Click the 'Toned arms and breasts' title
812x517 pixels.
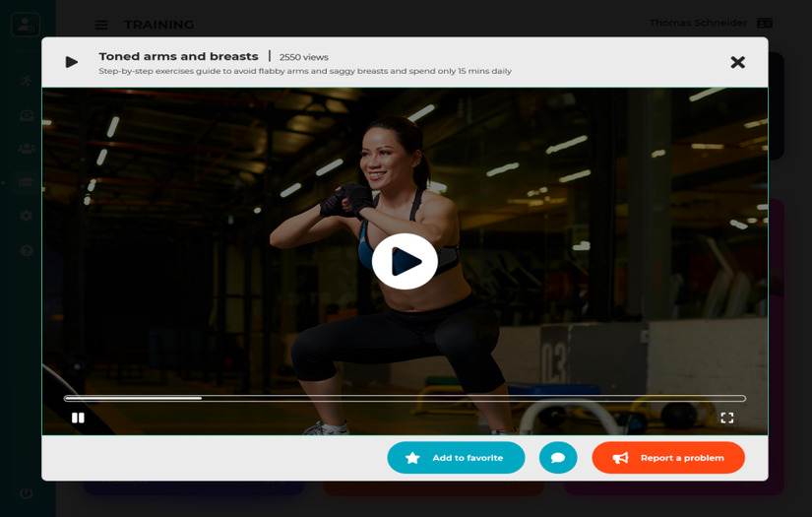tap(179, 56)
